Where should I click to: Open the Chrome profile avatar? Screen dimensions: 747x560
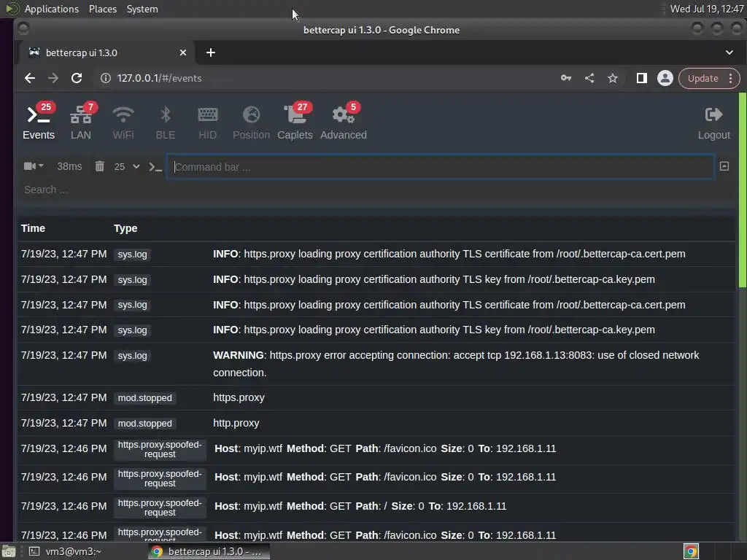pyautogui.click(x=665, y=78)
